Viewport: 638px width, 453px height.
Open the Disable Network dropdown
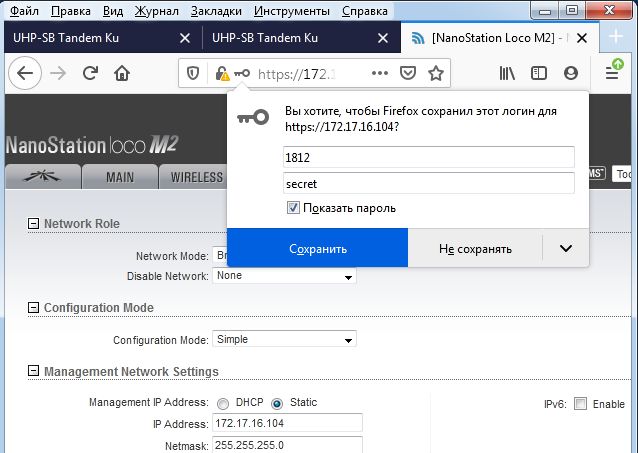(x=284, y=276)
